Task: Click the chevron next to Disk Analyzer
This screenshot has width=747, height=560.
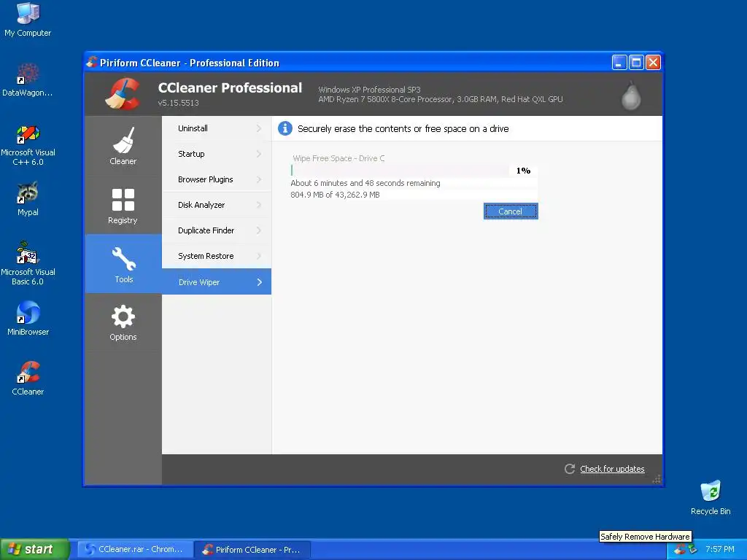Action: coord(259,205)
